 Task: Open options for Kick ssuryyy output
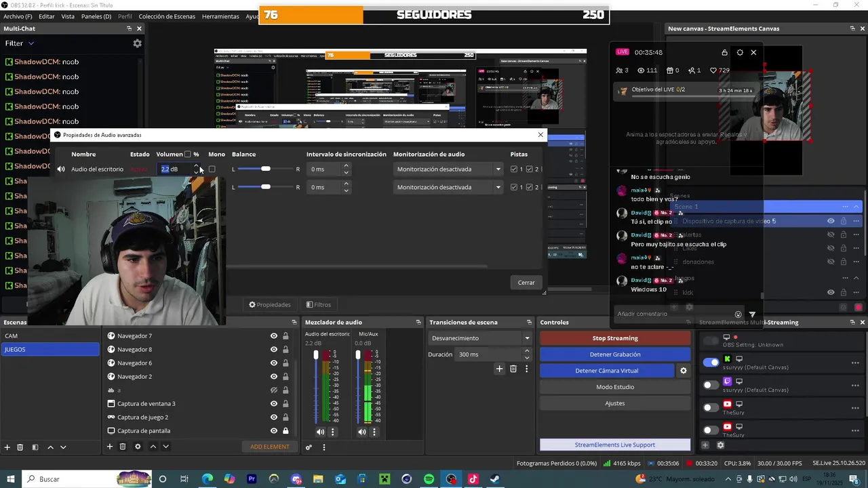coord(855,363)
